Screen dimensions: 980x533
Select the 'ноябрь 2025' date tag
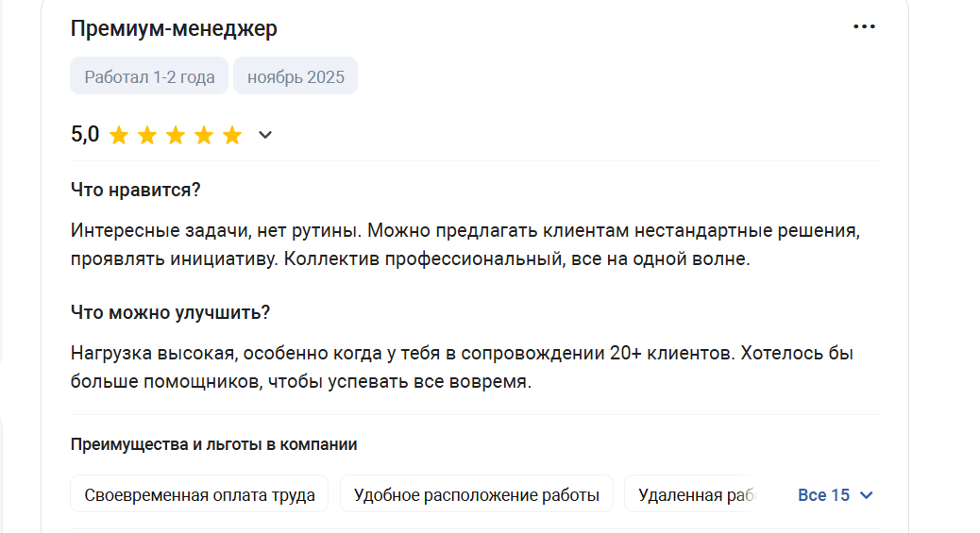pos(296,76)
